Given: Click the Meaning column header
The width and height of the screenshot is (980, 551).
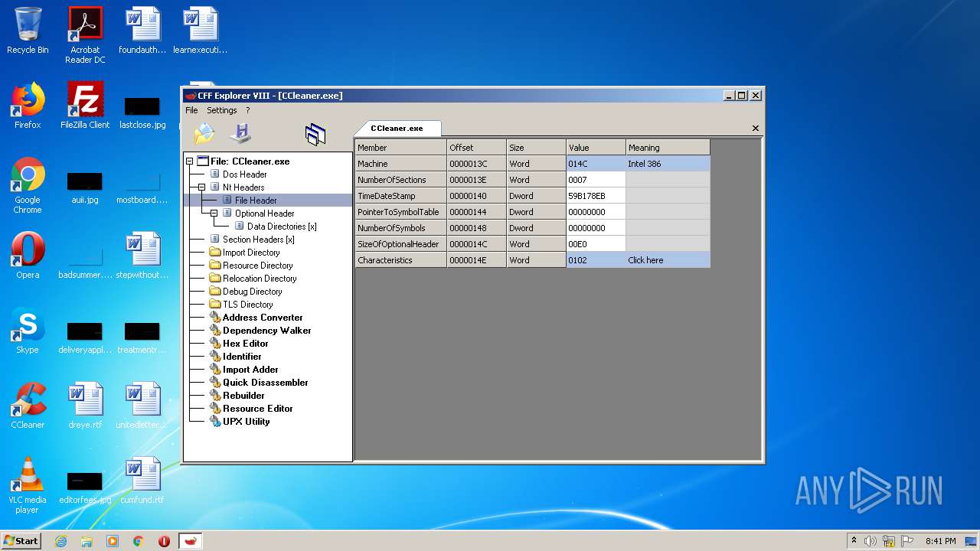Looking at the screenshot, I should tap(668, 148).
